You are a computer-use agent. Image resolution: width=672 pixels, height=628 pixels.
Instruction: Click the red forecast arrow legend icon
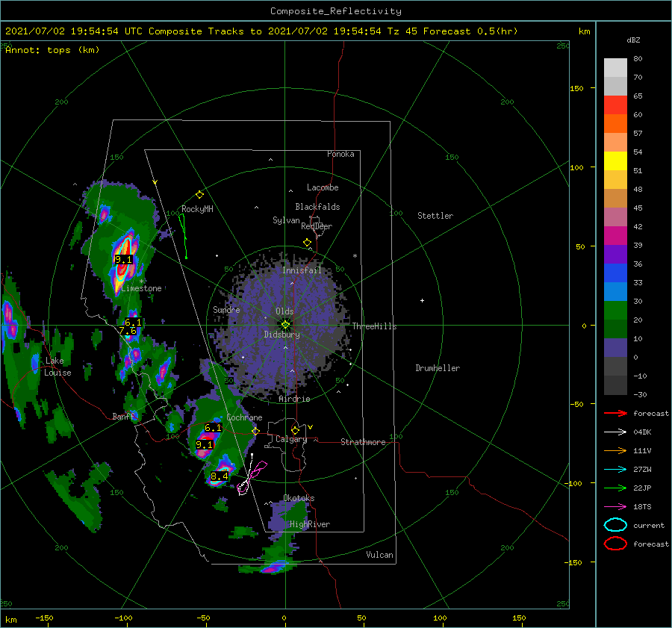click(615, 413)
